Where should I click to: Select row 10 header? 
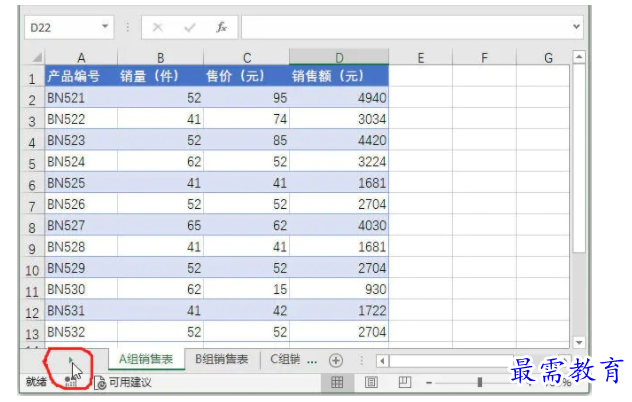tap(32, 270)
